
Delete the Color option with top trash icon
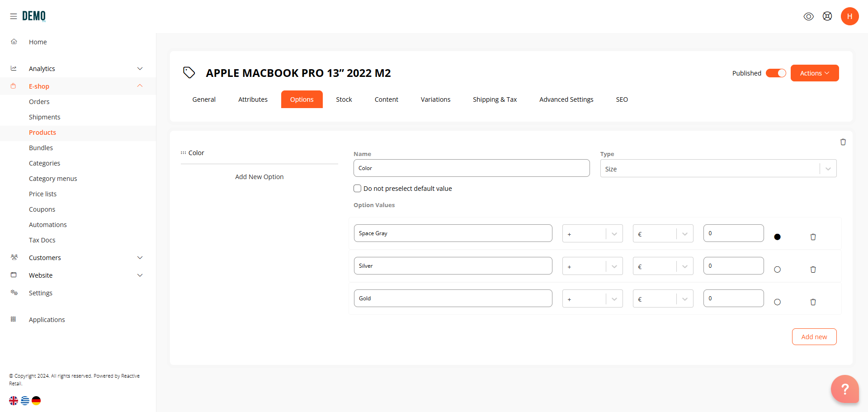point(843,142)
